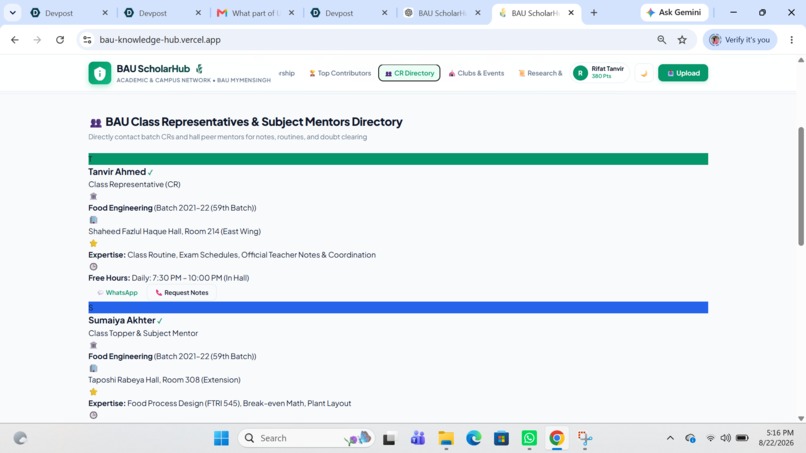
Task: Click the BAU ScholarHub shield logo
Action: (100, 73)
